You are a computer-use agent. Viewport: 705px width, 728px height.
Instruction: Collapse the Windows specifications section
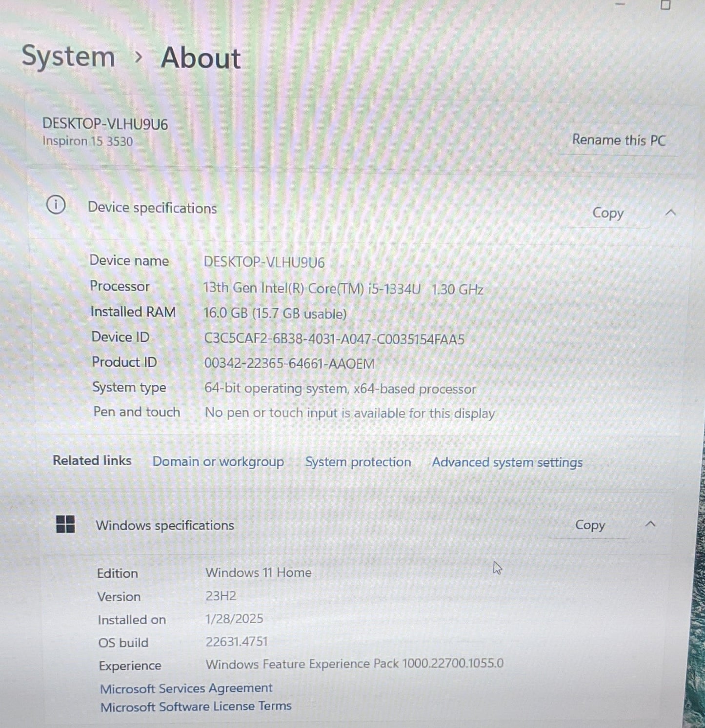650,524
